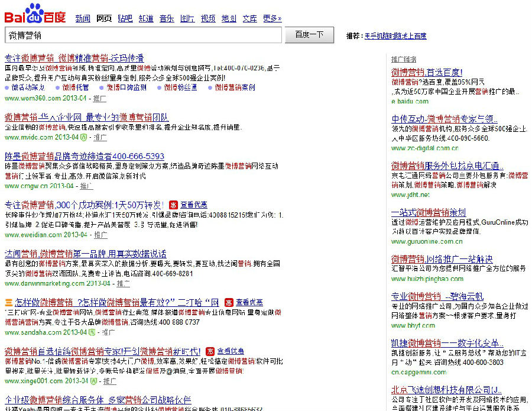Click the 微博口碑监测 sublink
The image size is (532, 411).
126,88
